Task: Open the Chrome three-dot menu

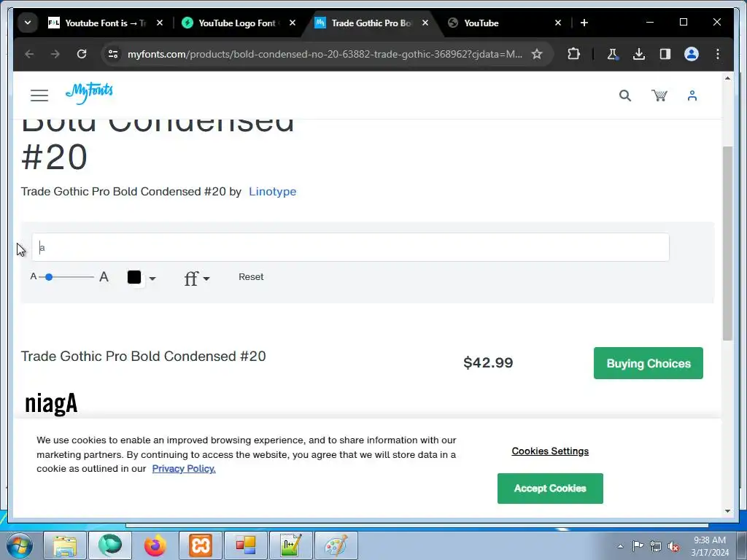Action: [718, 54]
